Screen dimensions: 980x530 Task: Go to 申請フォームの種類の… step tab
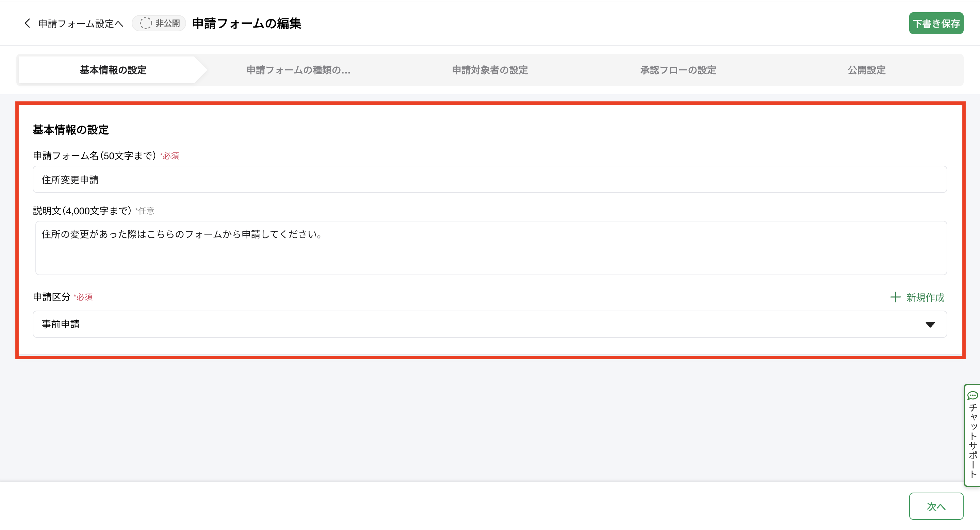click(x=298, y=70)
